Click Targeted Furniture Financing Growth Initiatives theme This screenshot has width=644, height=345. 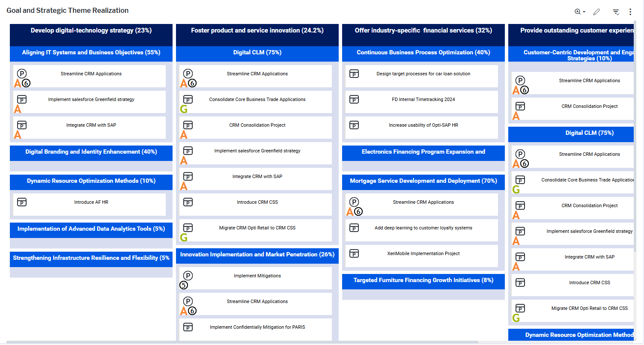click(x=423, y=280)
